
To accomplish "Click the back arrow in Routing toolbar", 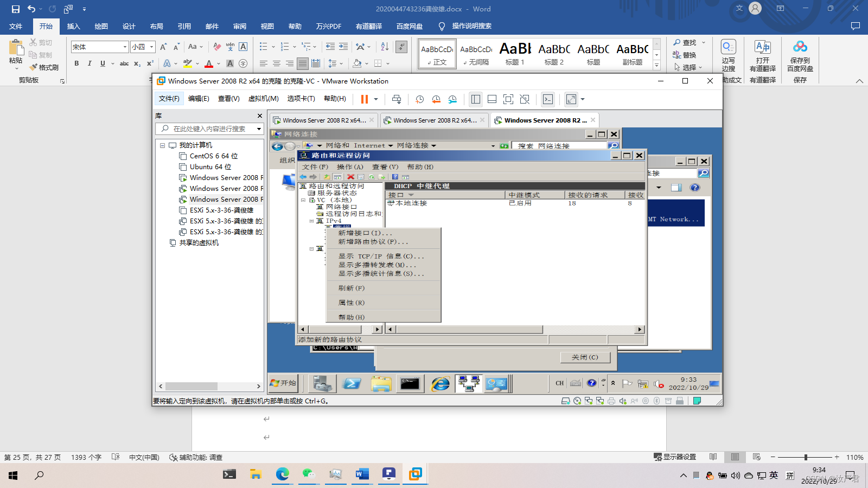I will coord(303,177).
